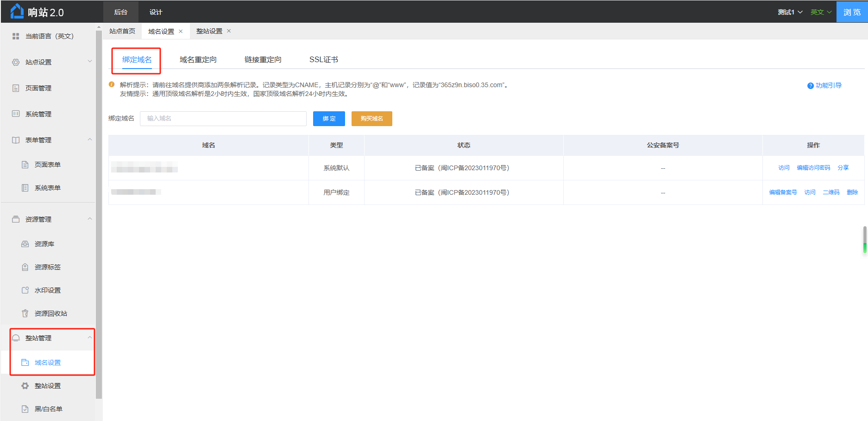This screenshot has width=868, height=421.
Task: Click the orange 购买域名 button
Action: (371, 119)
